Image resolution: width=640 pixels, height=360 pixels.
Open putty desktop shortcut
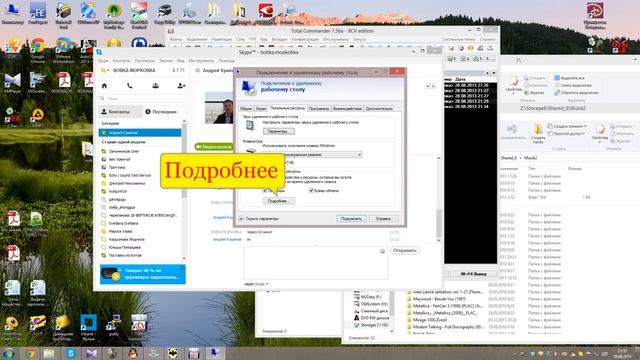click(x=113, y=326)
